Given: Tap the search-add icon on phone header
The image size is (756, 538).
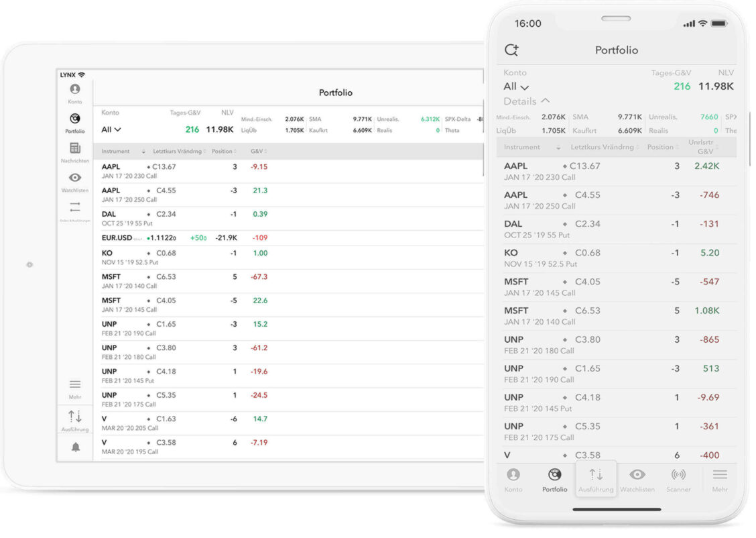Looking at the screenshot, I should coord(511,50).
